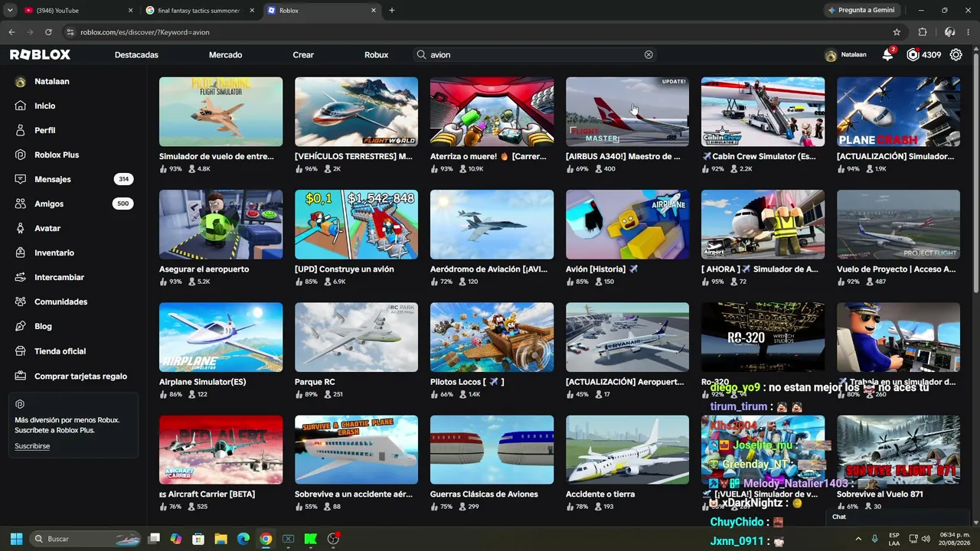
Task: Open the Blog sidebar entry
Action: pos(43,326)
